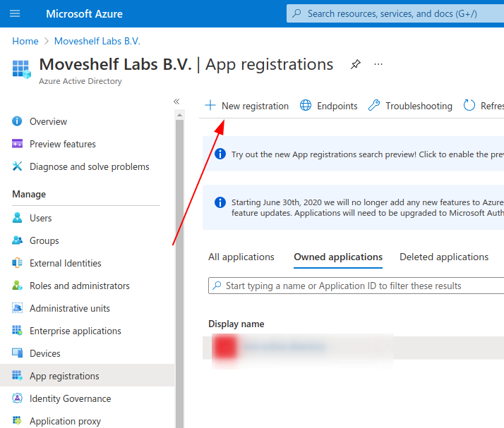Click the App registrations sidebar icon
Image resolution: width=504 pixels, height=428 pixels.
pos(17,375)
